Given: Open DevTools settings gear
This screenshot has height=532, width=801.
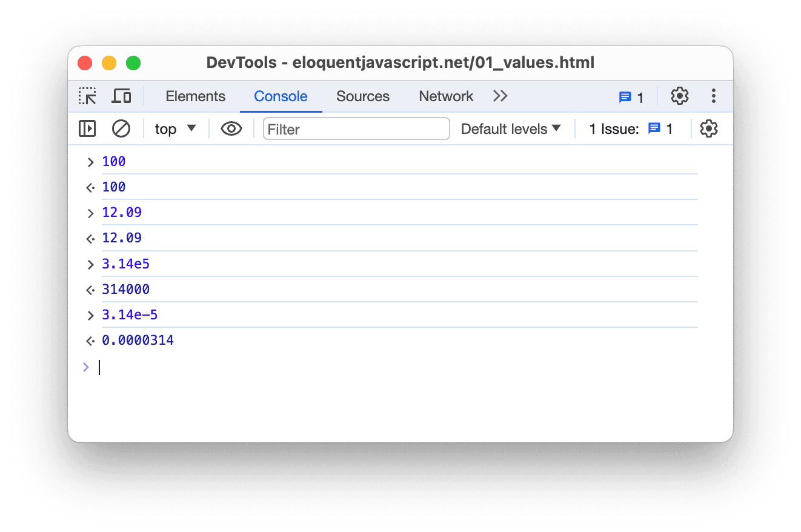Looking at the screenshot, I should [x=679, y=96].
